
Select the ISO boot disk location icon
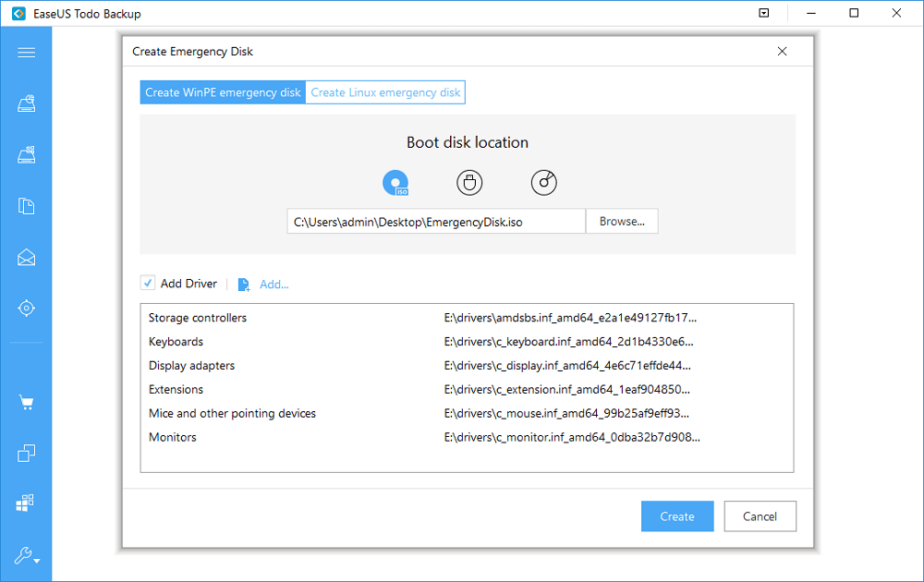tap(395, 183)
